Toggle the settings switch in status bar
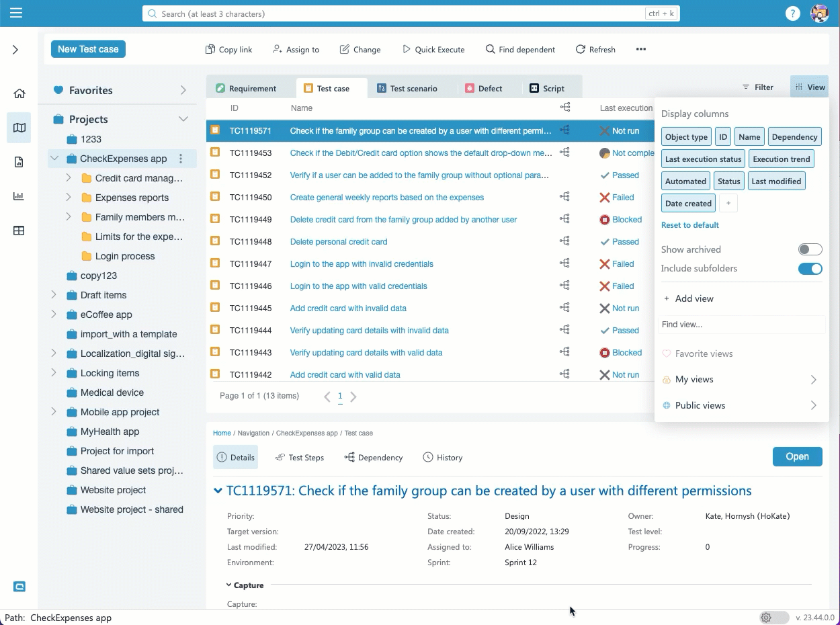The height and width of the screenshot is (625, 840). coord(773,618)
